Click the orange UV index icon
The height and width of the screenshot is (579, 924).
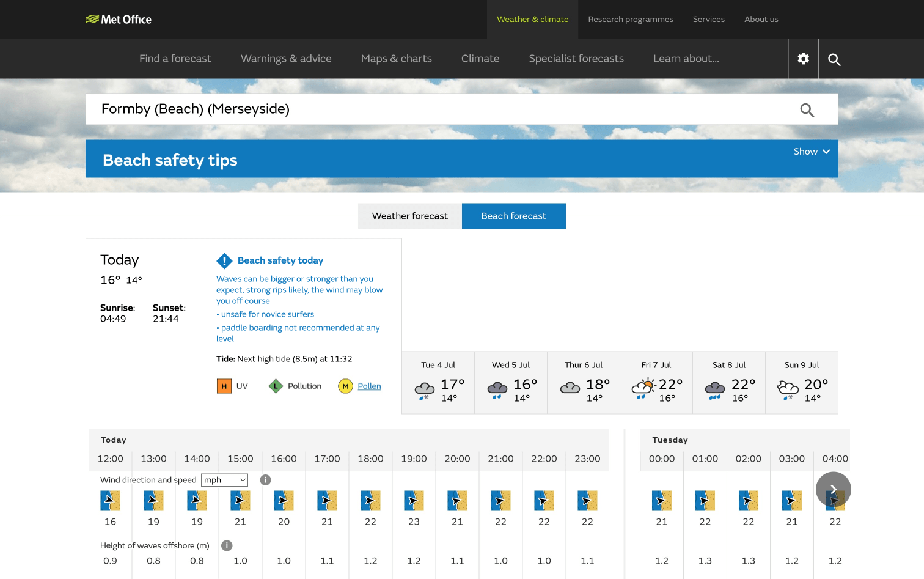pyautogui.click(x=224, y=386)
